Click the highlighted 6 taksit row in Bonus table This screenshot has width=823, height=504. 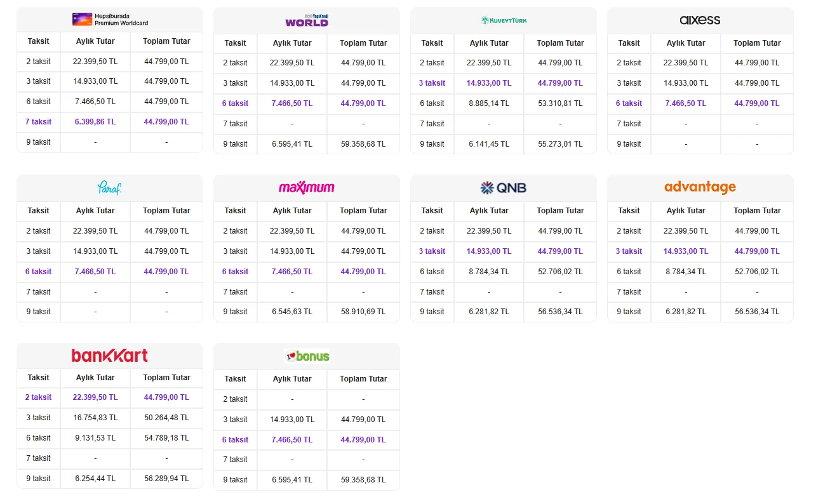click(x=307, y=440)
